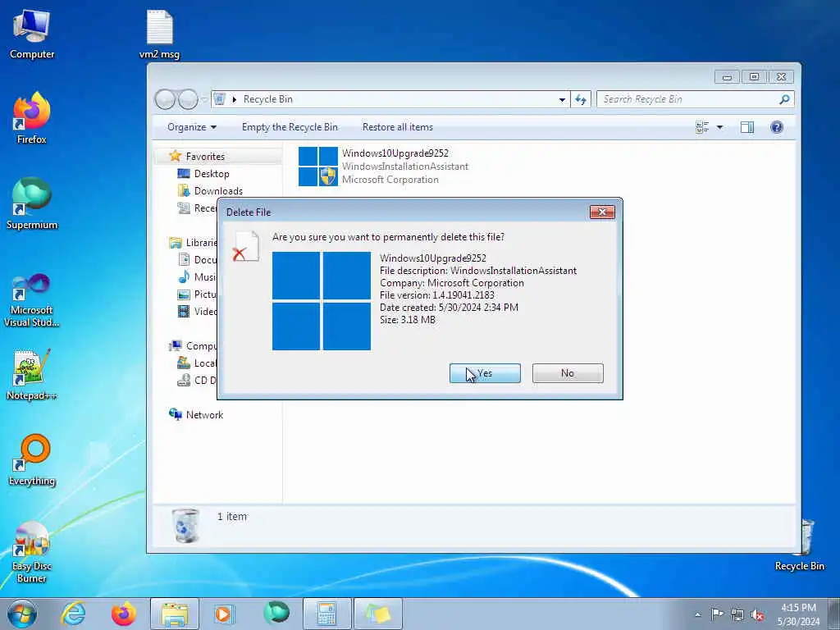
Task: Select Windows10Upgrade9252 file in Recycle Bin
Action: coord(384,166)
